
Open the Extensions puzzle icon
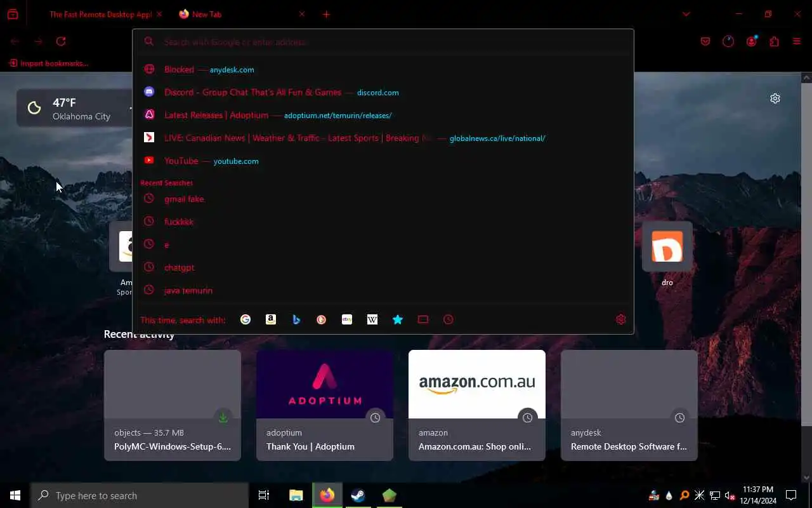774,41
